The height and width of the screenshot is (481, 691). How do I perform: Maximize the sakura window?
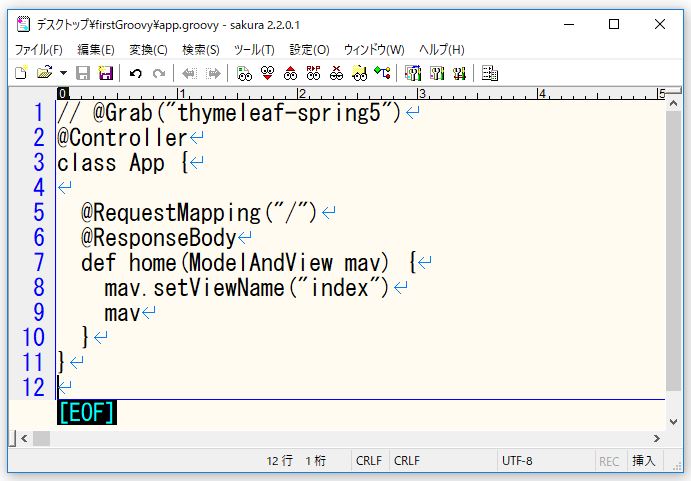[x=614, y=24]
